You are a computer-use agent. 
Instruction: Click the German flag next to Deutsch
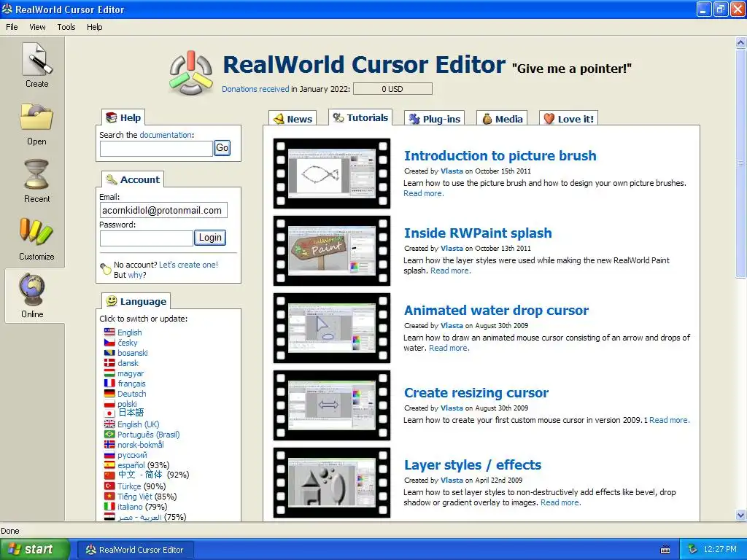109,394
